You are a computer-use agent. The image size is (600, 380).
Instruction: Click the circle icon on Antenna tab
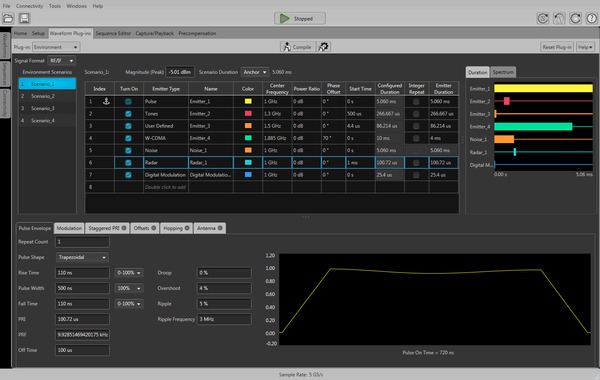pyautogui.click(x=220, y=228)
